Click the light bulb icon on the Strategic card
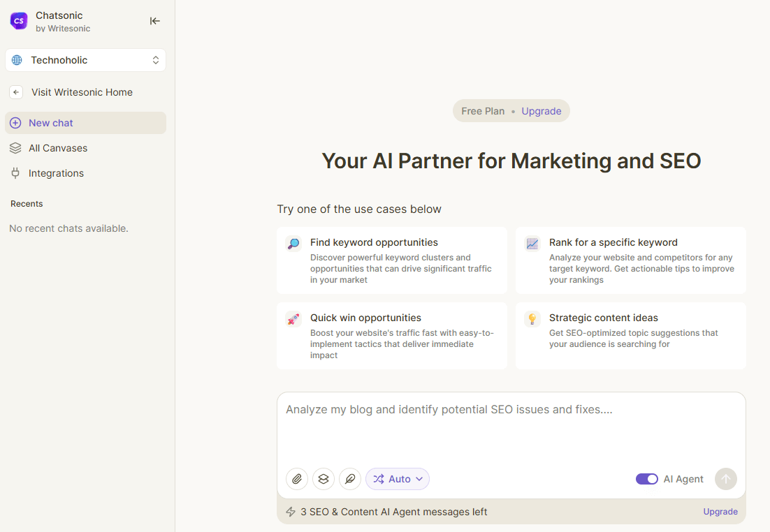770x532 pixels. 532,319
